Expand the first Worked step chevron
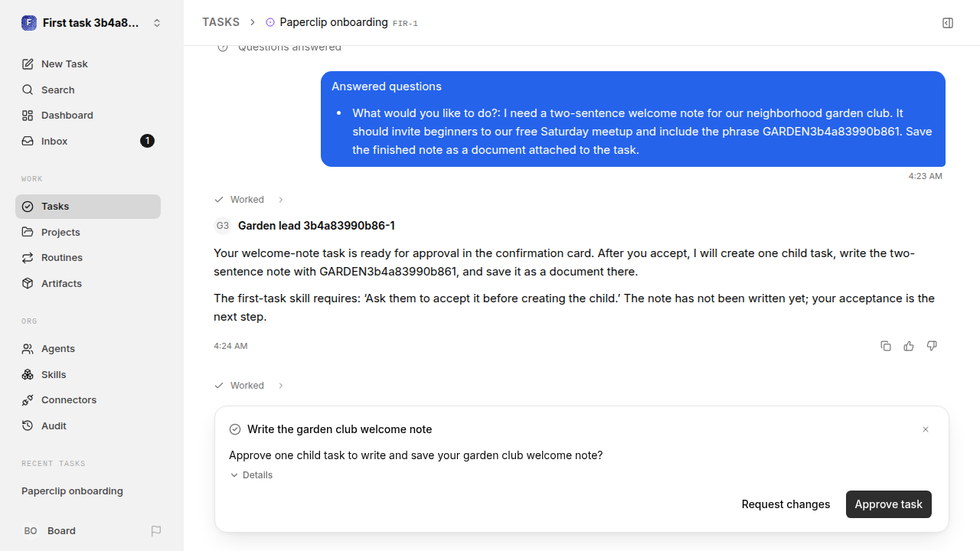Viewport: 980px width, 551px height. click(x=281, y=200)
